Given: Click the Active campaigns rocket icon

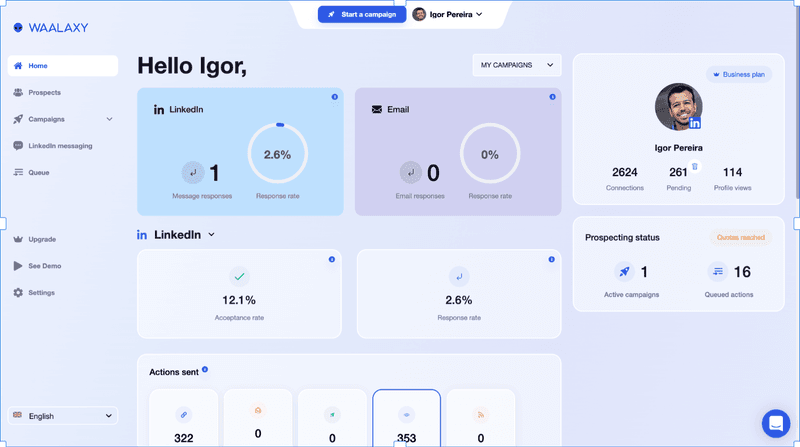Looking at the screenshot, I should tap(624, 271).
